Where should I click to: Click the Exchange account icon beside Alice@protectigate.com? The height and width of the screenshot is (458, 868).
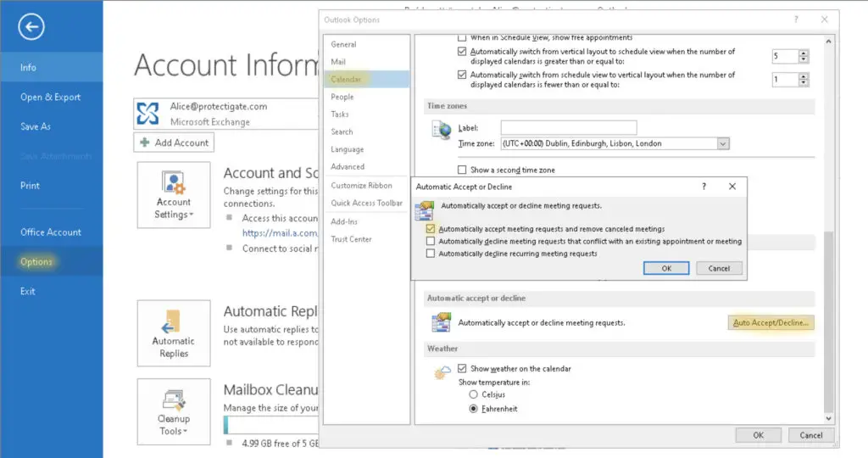147,114
